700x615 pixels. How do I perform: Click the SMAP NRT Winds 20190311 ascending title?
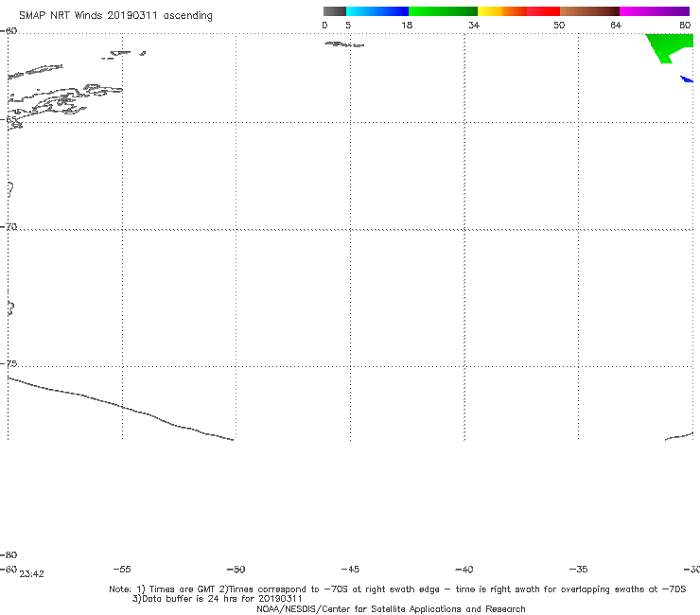click(115, 16)
